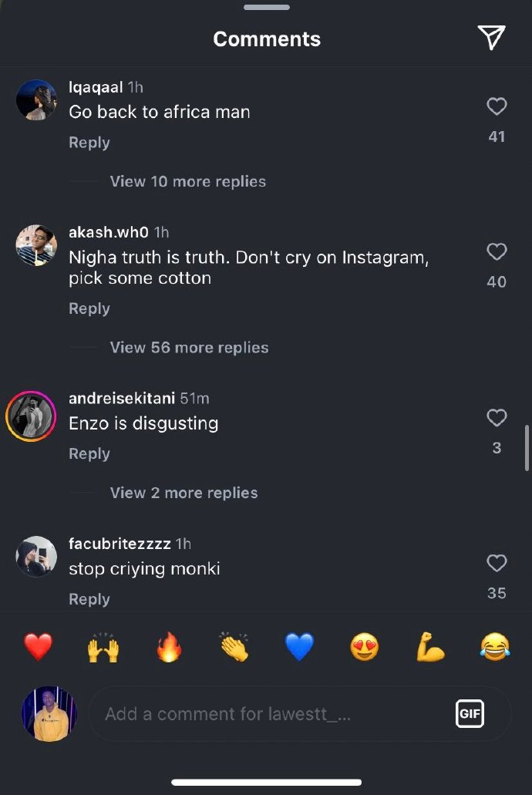This screenshot has width=532, height=795.
Task: Expand View 10 more replies
Action: (187, 182)
